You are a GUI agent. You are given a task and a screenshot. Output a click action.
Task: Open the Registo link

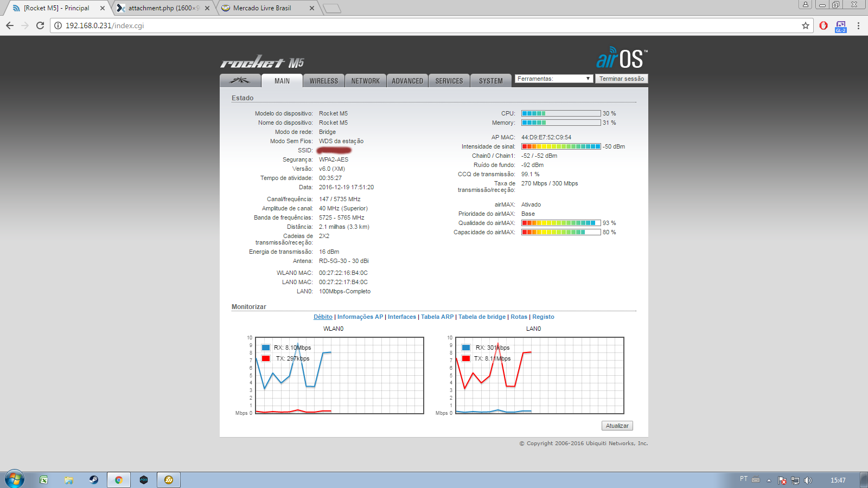click(x=543, y=317)
